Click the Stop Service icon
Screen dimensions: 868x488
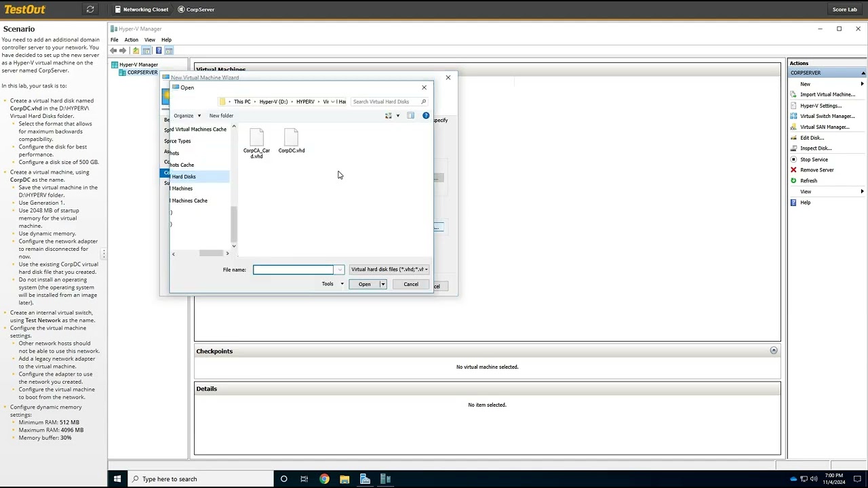[x=793, y=159]
